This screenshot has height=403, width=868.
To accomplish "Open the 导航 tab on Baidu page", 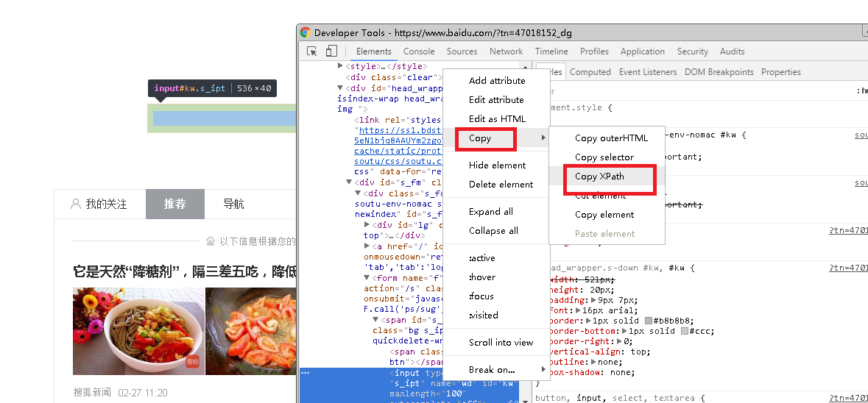I will [233, 204].
